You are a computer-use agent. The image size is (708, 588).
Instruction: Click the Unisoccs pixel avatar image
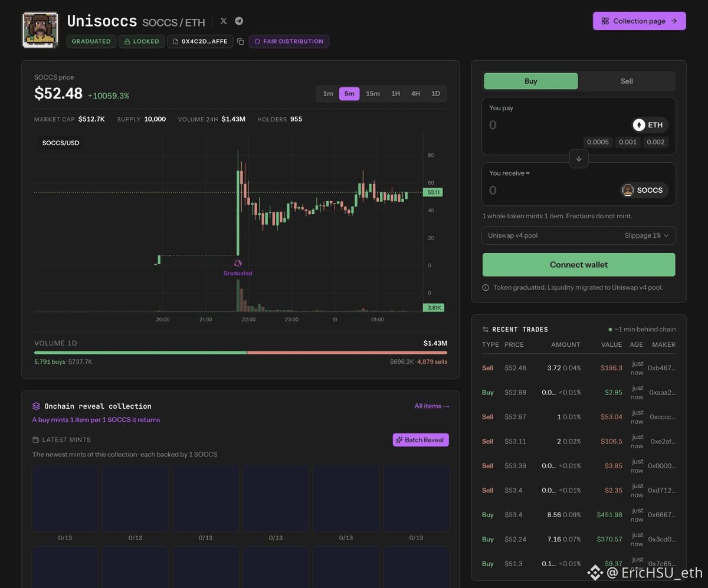pyautogui.click(x=40, y=30)
